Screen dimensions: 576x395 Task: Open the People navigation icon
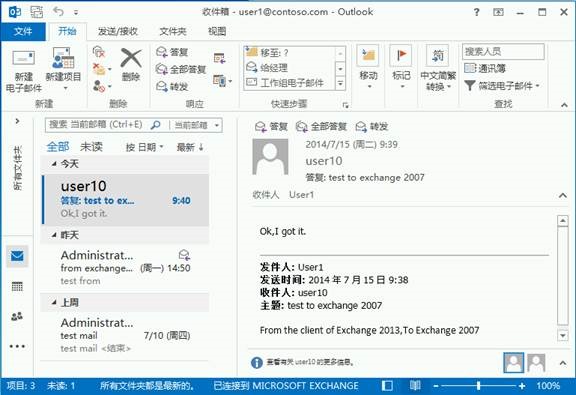[x=17, y=316]
